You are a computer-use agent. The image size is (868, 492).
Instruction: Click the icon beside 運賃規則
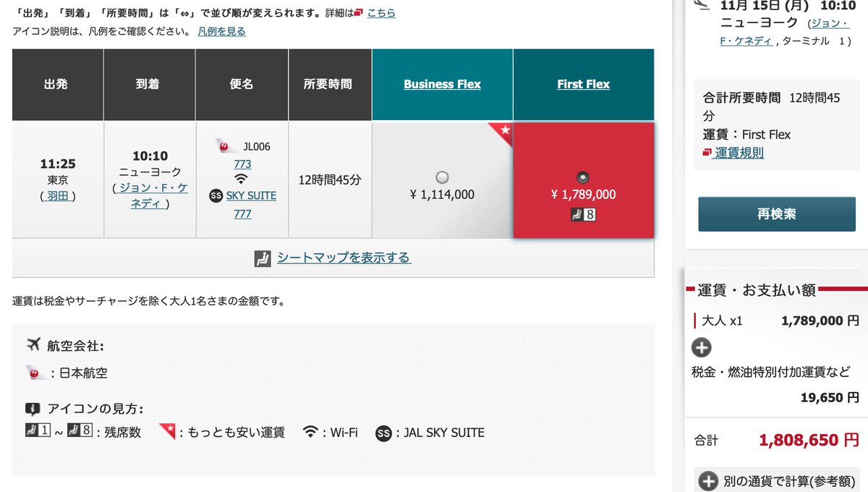tap(707, 153)
